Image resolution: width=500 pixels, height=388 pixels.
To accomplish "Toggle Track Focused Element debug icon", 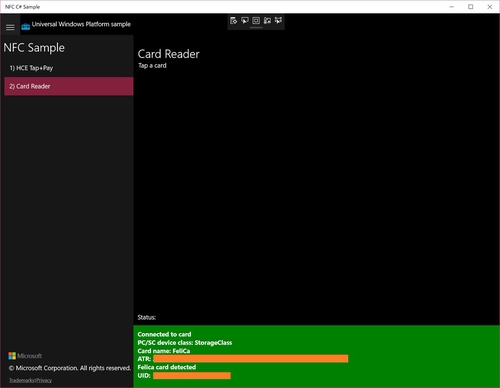I will coord(267,21).
